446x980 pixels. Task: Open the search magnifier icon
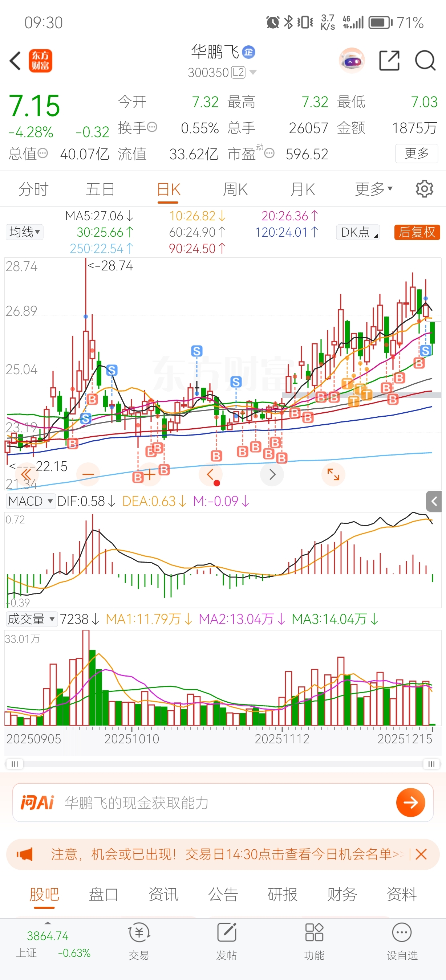pyautogui.click(x=425, y=61)
